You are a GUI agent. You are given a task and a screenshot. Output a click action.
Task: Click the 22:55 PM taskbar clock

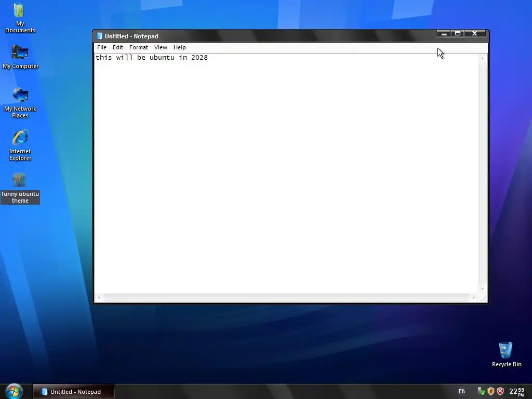516,392
